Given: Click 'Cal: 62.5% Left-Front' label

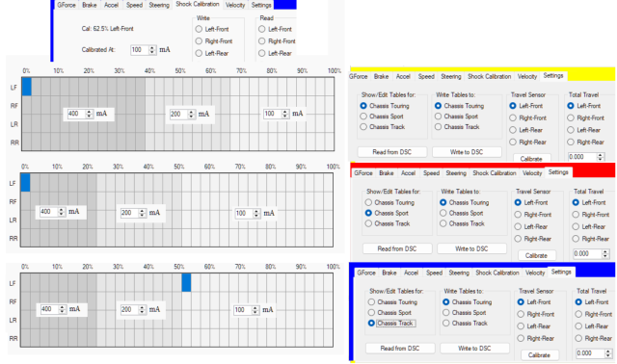Looking at the screenshot, I should pyautogui.click(x=107, y=29).
